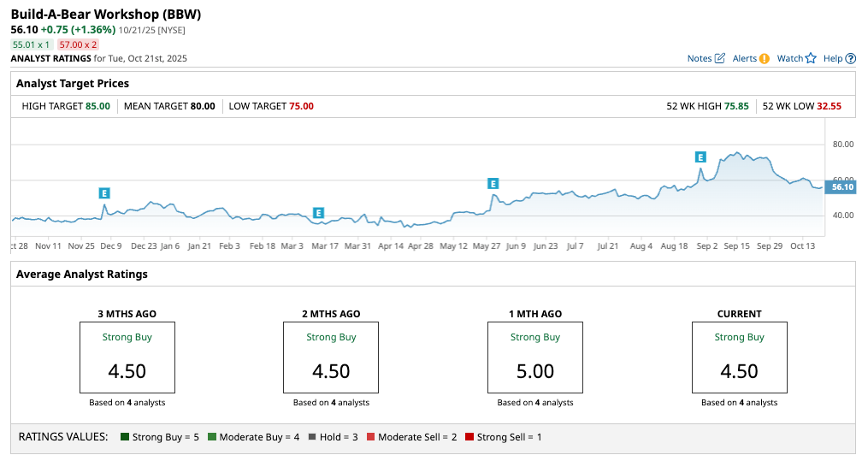Click the earnings marker near Dec 9

tap(104, 192)
